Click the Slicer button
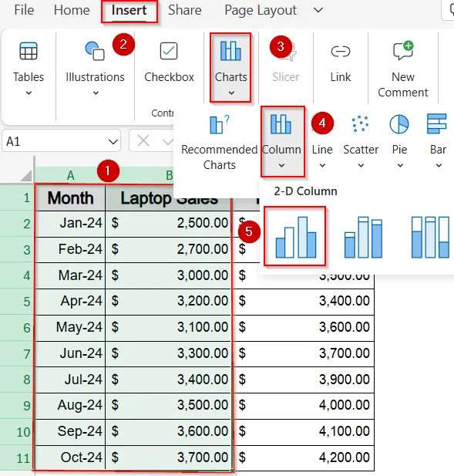This screenshot has height=476, width=454. tap(286, 62)
